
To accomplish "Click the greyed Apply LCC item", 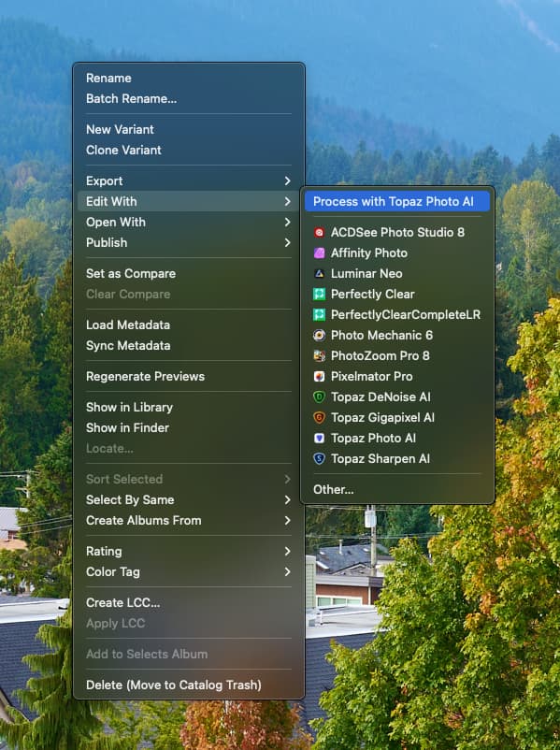I will 189,623.
